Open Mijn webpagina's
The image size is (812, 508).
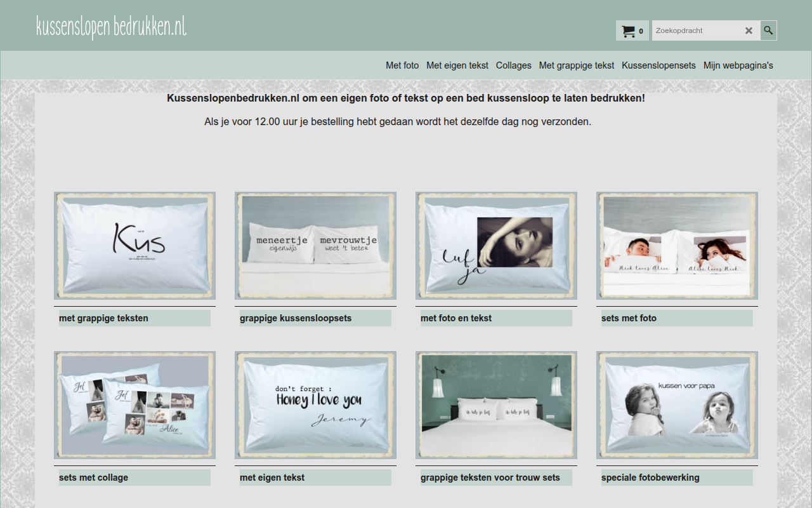(x=738, y=65)
